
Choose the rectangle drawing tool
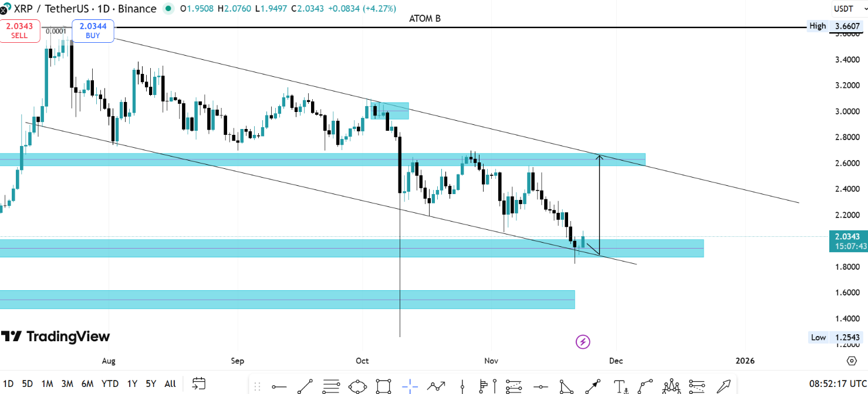383,386
